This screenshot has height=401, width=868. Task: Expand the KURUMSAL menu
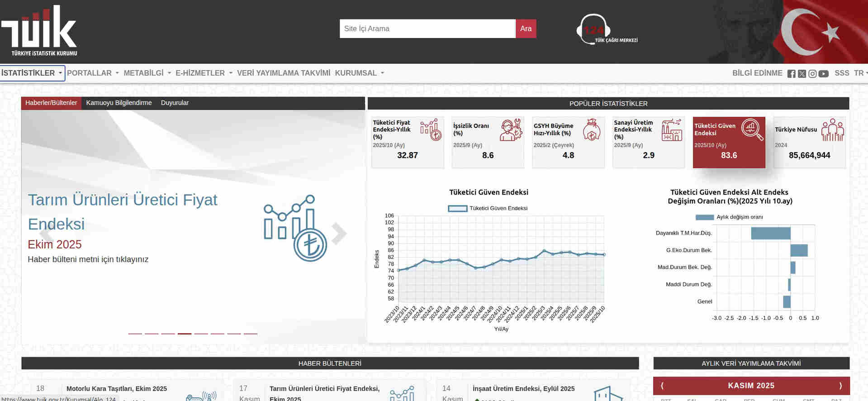pyautogui.click(x=360, y=73)
